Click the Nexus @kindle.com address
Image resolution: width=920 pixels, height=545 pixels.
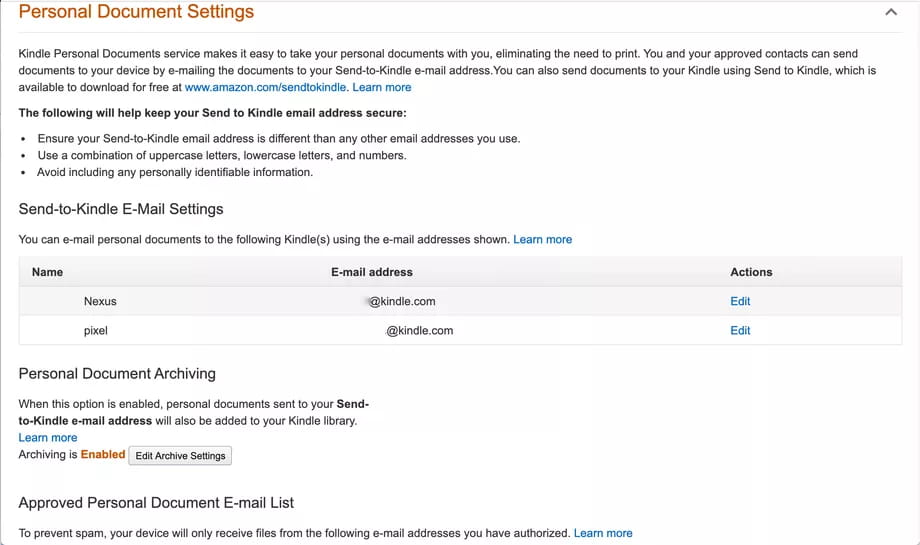point(402,301)
